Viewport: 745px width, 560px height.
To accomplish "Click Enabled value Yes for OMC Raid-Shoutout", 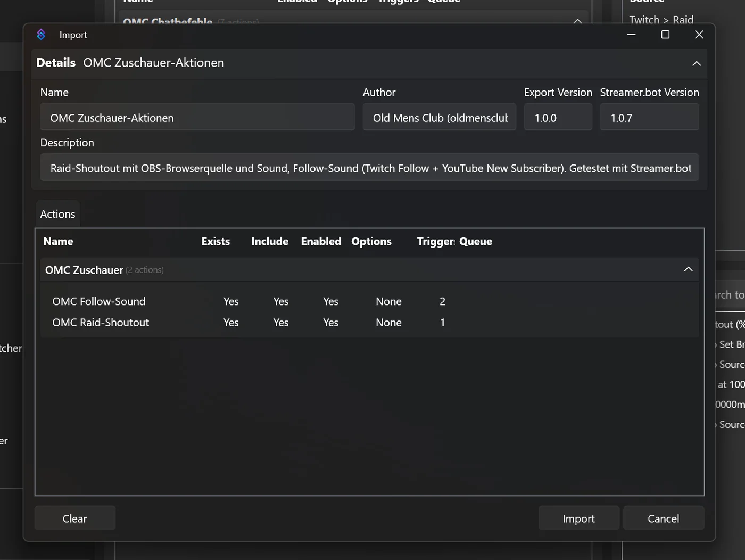I will [x=331, y=323].
